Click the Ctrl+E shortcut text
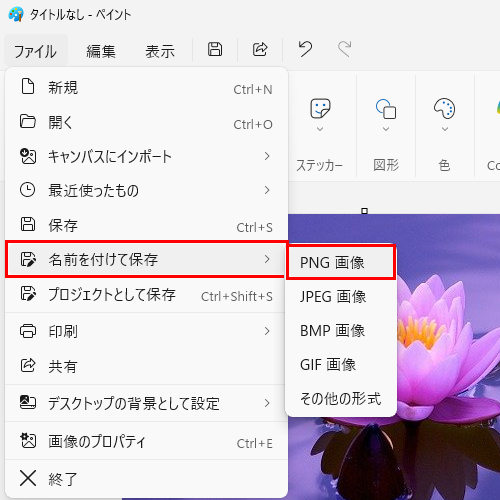This screenshot has height=500, width=500. coord(254,444)
